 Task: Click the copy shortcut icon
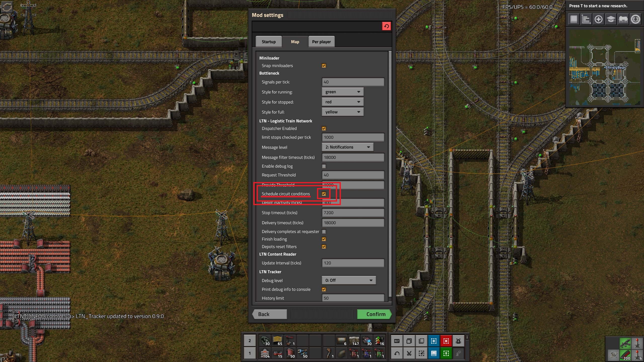(x=409, y=341)
